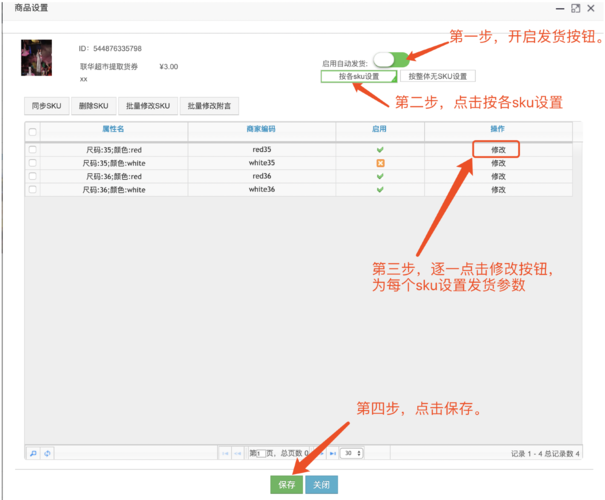
Task: Open the rows-per-page dropdown showing 30
Action: point(352,453)
